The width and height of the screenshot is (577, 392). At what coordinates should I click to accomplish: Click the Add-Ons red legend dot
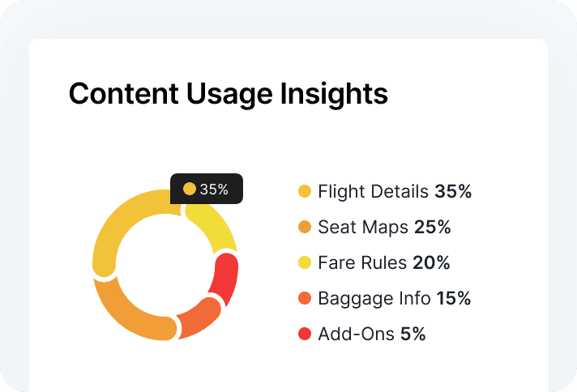[x=305, y=334]
